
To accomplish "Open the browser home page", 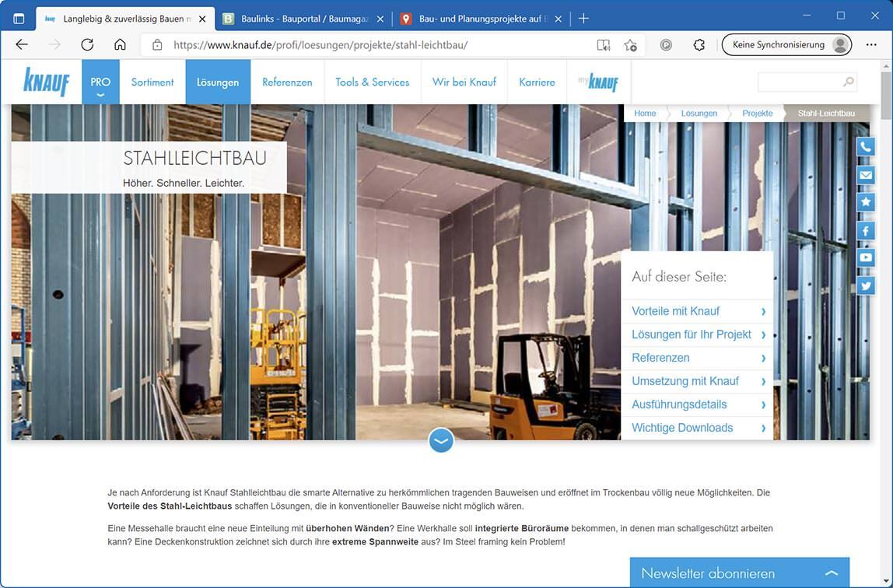I will 120,44.
